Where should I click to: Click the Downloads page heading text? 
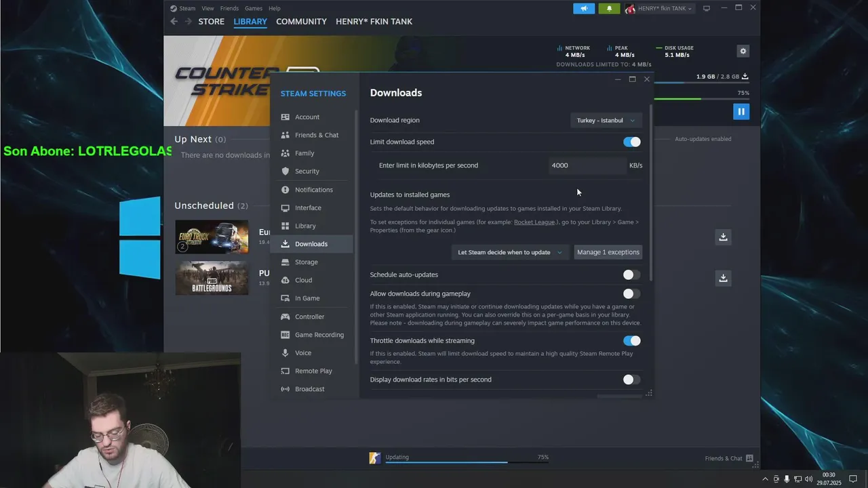click(x=396, y=93)
